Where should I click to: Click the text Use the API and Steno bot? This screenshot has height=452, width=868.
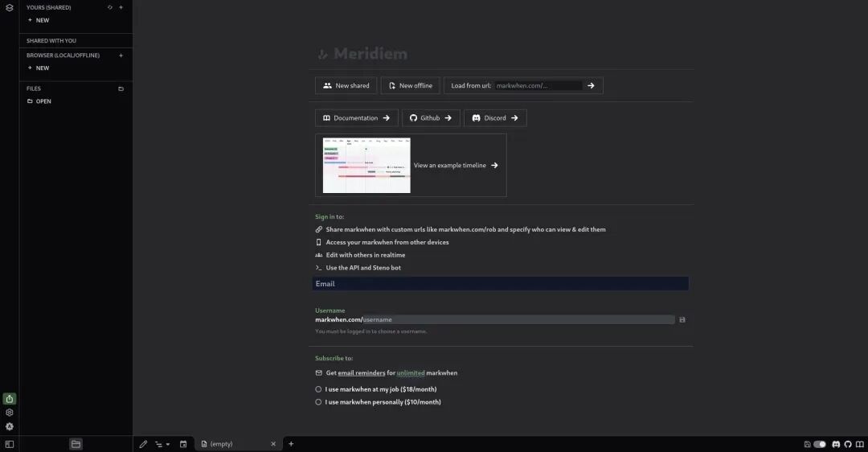coord(363,268)
